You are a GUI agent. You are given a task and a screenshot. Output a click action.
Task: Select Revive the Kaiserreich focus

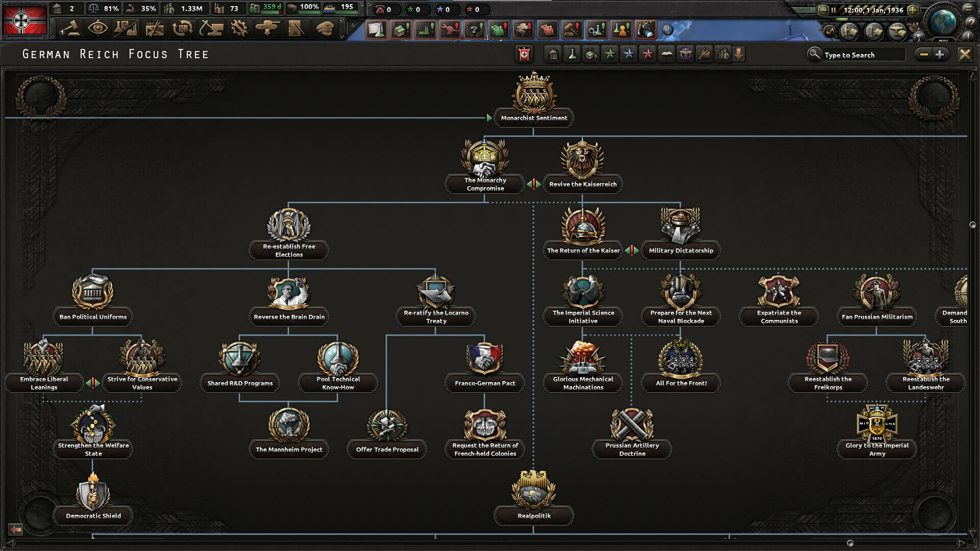click(583, 166)
